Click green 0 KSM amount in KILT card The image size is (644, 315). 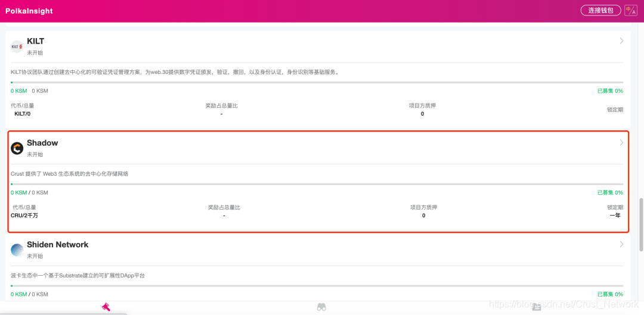click(19, 91)
